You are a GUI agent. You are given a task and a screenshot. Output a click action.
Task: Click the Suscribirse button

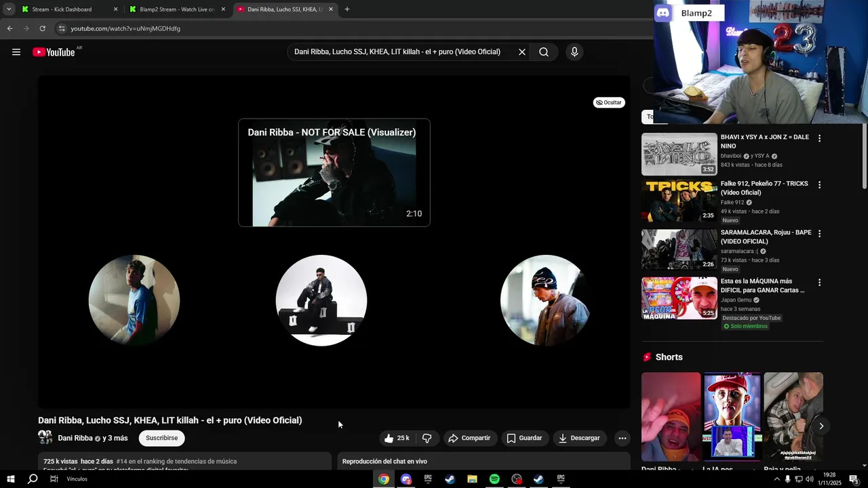click(x=162, y=439)
